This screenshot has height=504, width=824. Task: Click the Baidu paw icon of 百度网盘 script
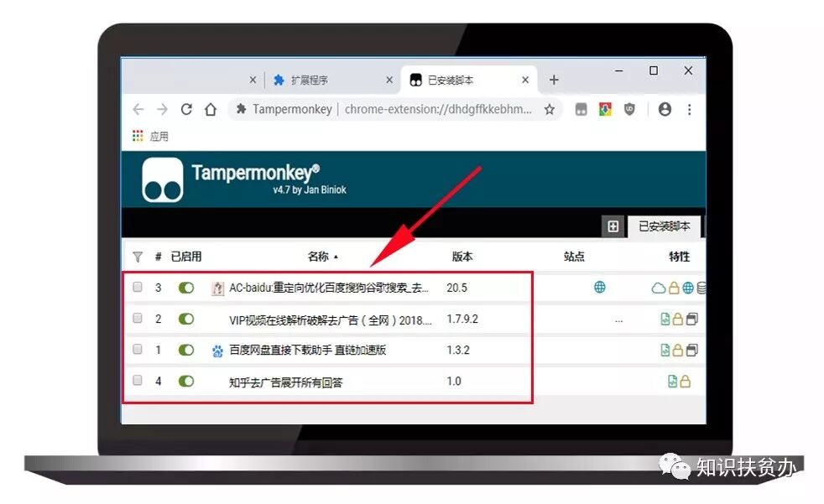click(x=217, y=351)
